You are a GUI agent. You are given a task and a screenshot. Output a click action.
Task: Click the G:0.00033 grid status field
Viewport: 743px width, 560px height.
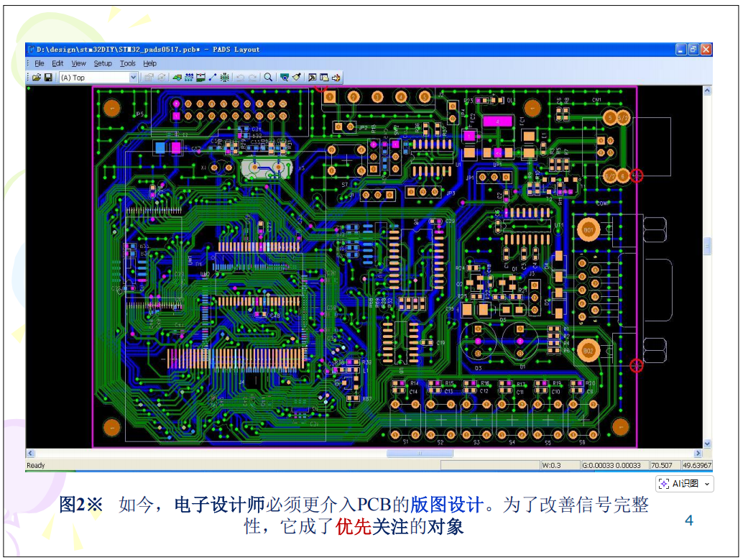tap(614, 465)
